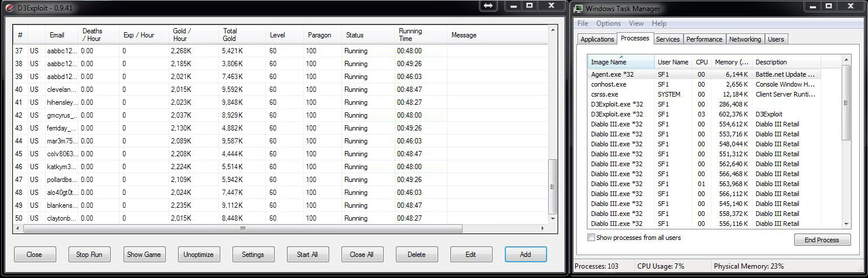Click the Delete button
868x278 pixels.
(416, 254)
